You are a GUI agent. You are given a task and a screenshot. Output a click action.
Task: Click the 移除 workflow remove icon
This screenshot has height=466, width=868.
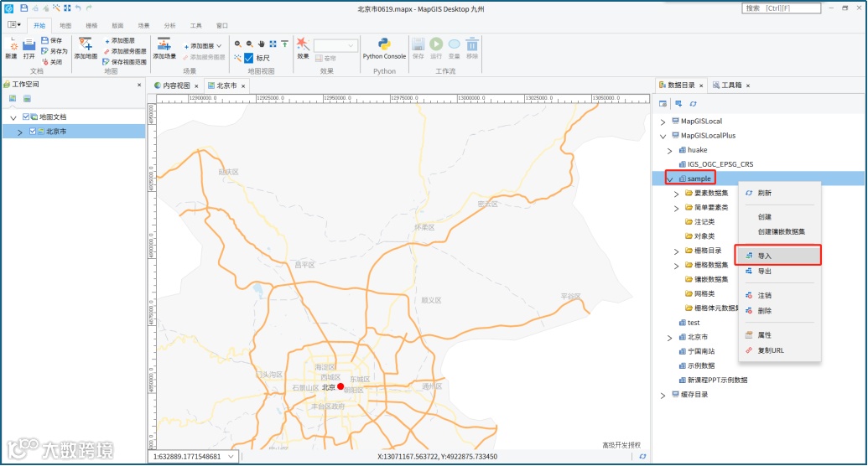point(472,44)
